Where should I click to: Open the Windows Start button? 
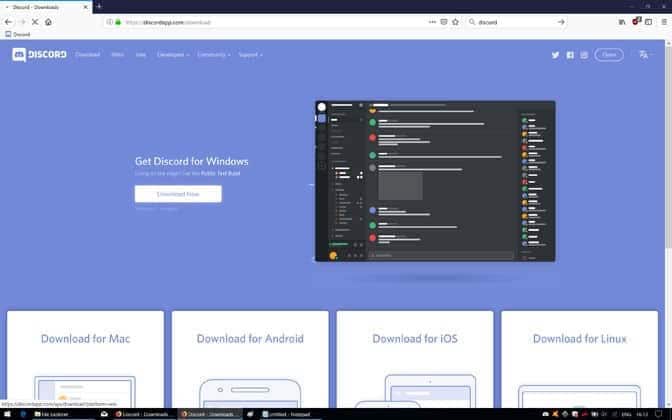coord(7,414)
